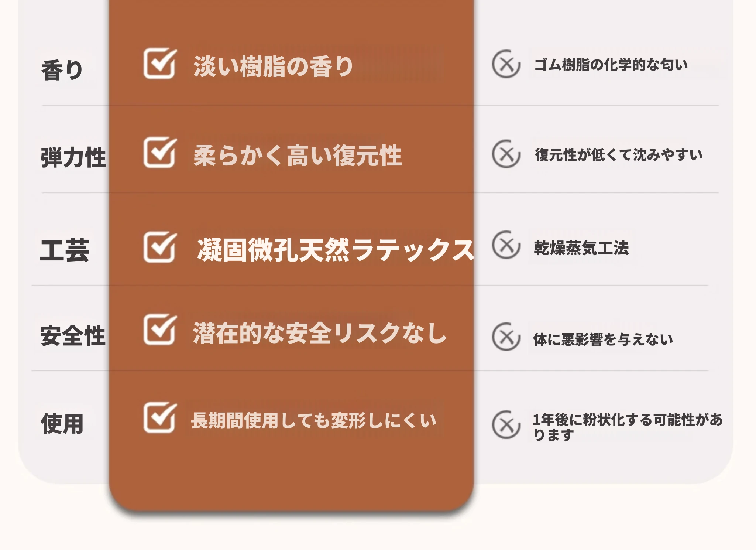
Task: Click the checkbox beside 潜在的な安全リスクなし
Action: coord(159,329)
